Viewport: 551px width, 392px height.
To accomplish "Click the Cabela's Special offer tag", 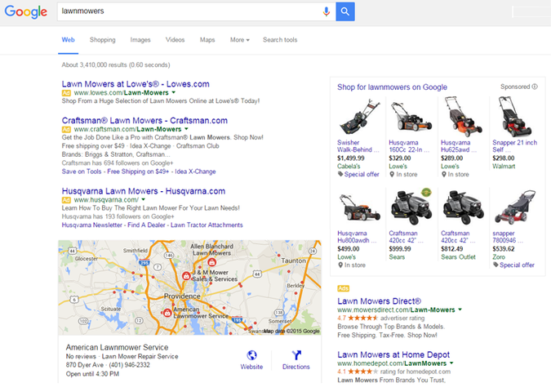I will (358, 175).
